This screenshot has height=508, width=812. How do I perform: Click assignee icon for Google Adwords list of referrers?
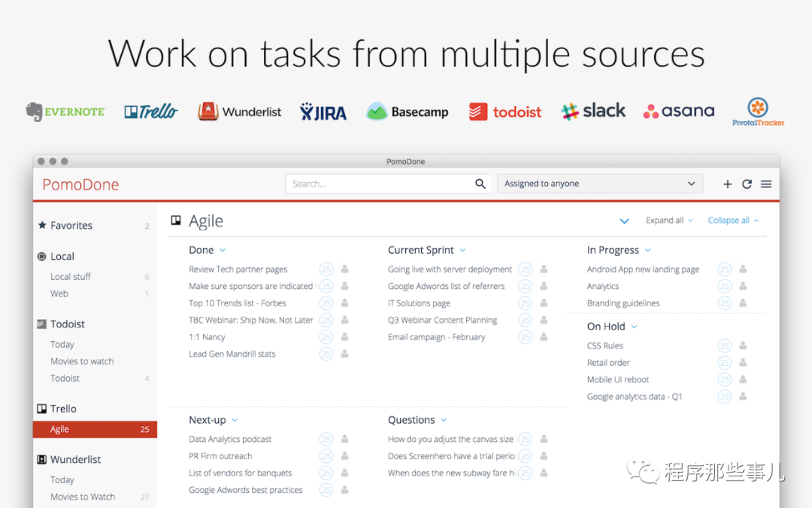pos(544,286)
